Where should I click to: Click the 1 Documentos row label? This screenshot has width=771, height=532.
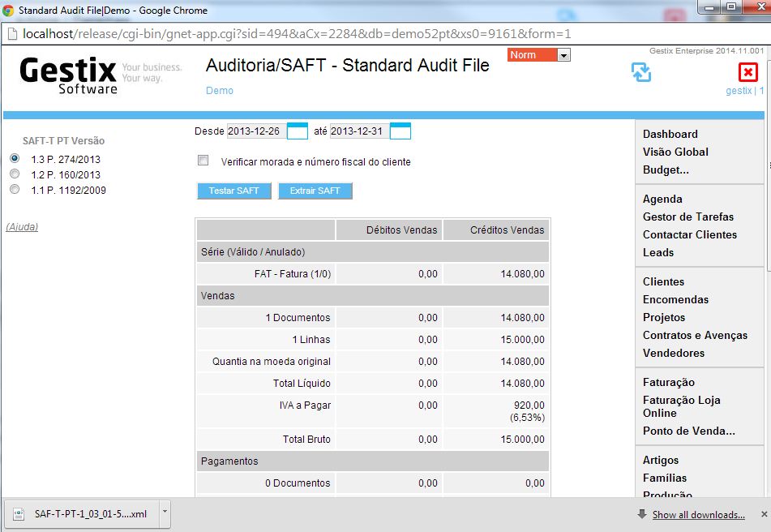[x=298, y=318]
